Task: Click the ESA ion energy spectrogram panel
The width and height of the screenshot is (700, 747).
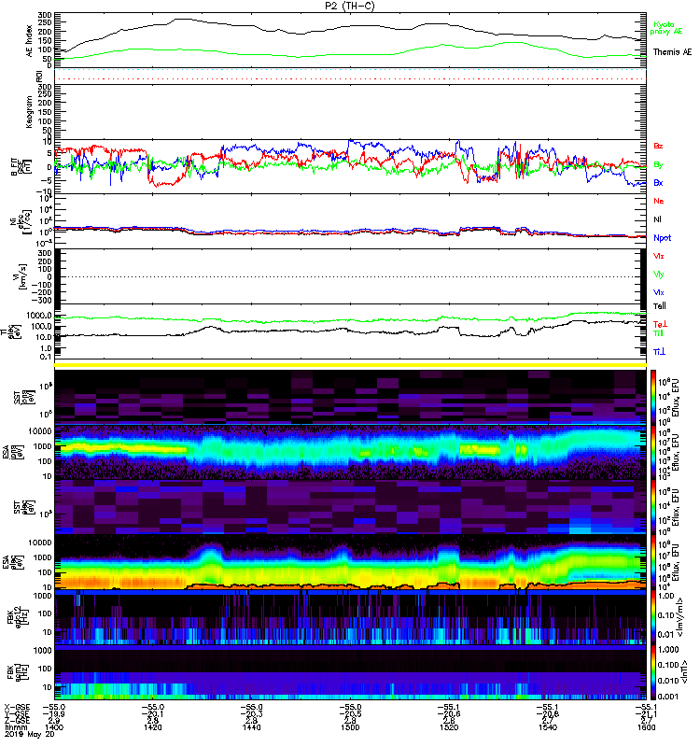Action: [350, 452]
